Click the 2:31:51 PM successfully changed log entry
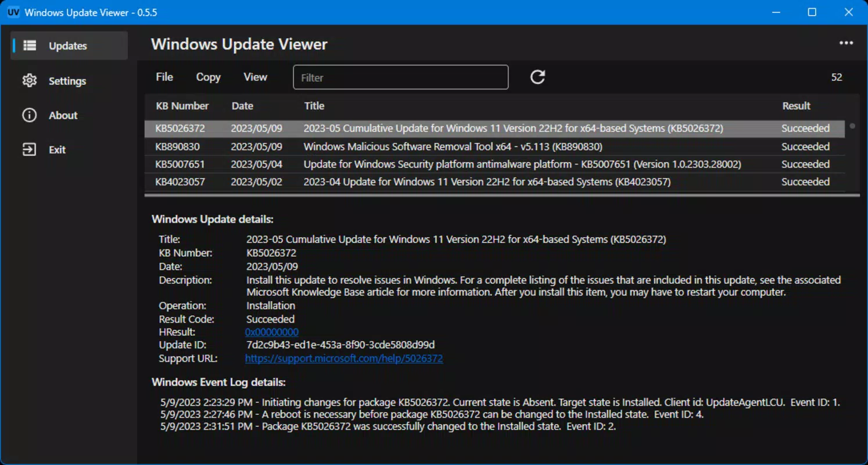Screen dimensions: 868x465 (388, 427)
